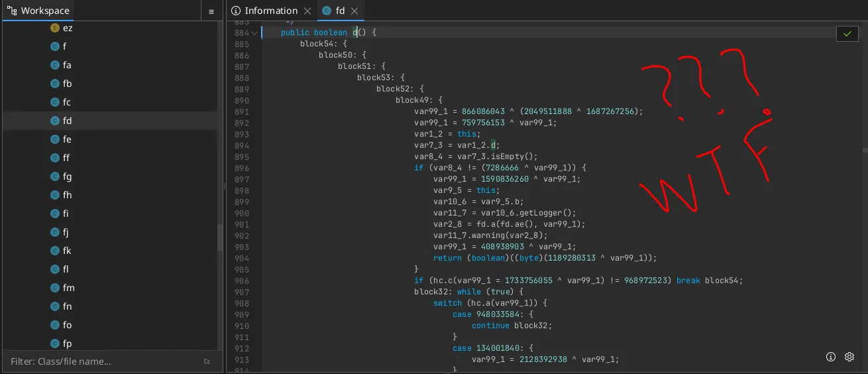Open class fh in the tree
This screenshot has width=868, height=374.
point(67,195)
